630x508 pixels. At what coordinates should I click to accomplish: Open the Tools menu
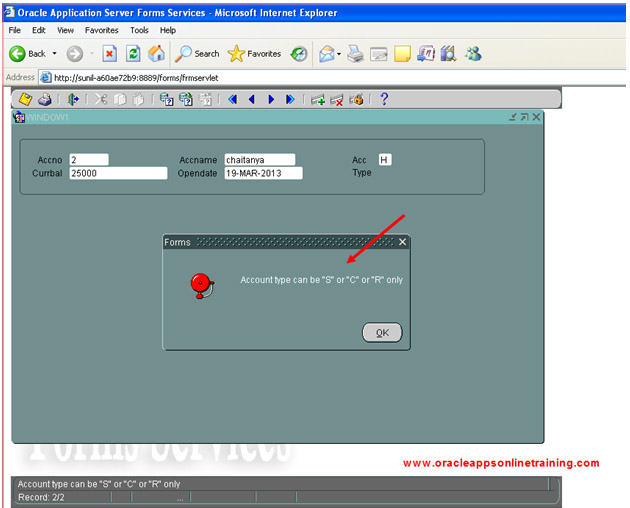point(139,30)
